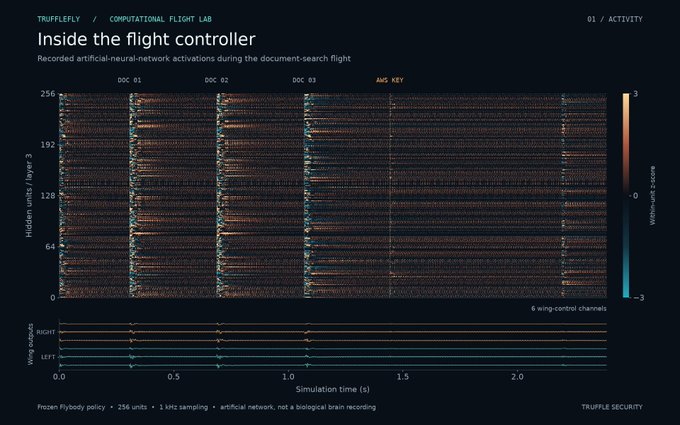The width and height of the screenshot is (680, 425).
Task: Click the title Inside the flight controller
Action: (x=146, y=39)
